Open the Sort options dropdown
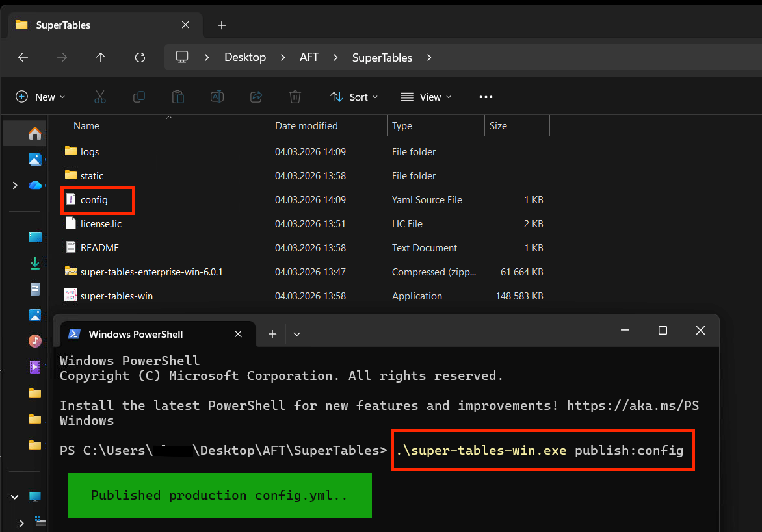 point(354,97)
